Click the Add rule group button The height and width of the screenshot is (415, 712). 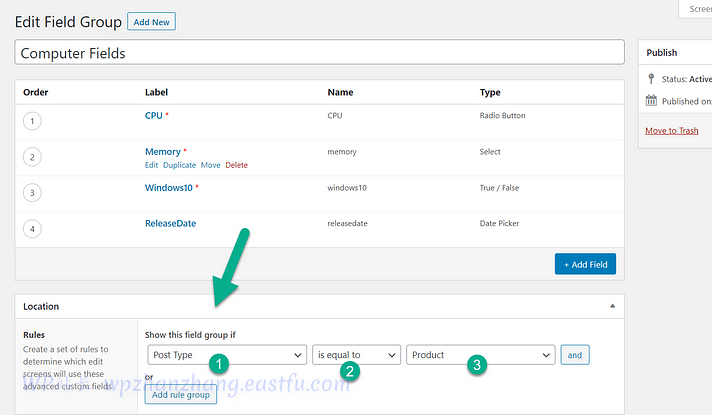point(181,395)
